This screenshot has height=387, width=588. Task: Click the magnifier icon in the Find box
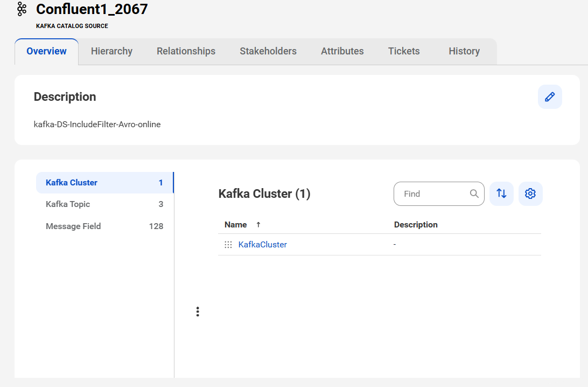(x=474, y=193)
